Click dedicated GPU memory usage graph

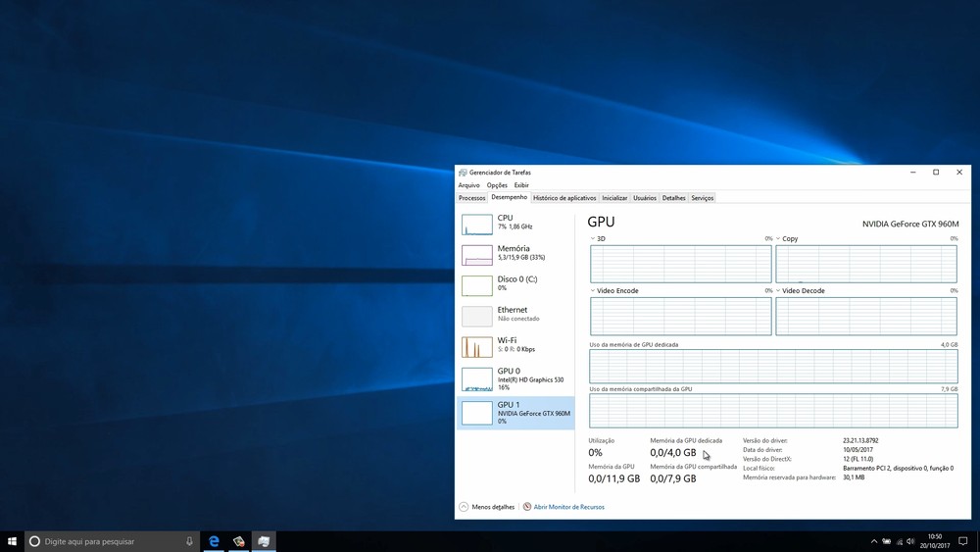[773, 367]
